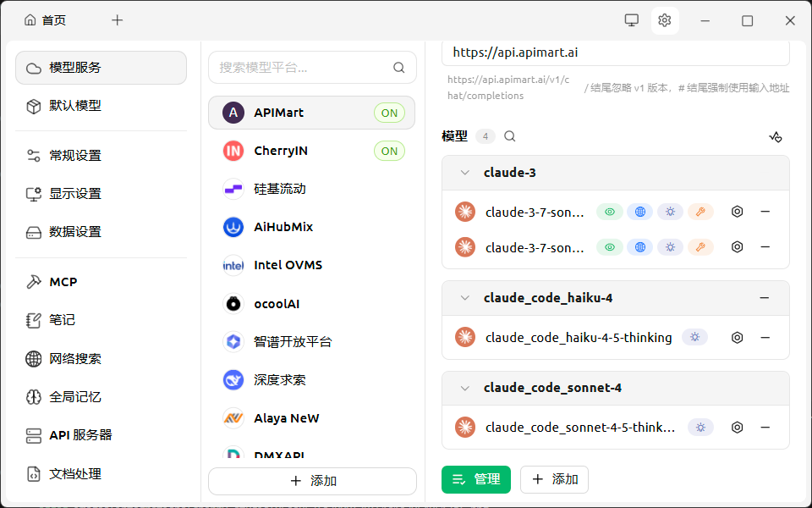Remove claude_code_sonnet-4-5-think model

(765, 428)
